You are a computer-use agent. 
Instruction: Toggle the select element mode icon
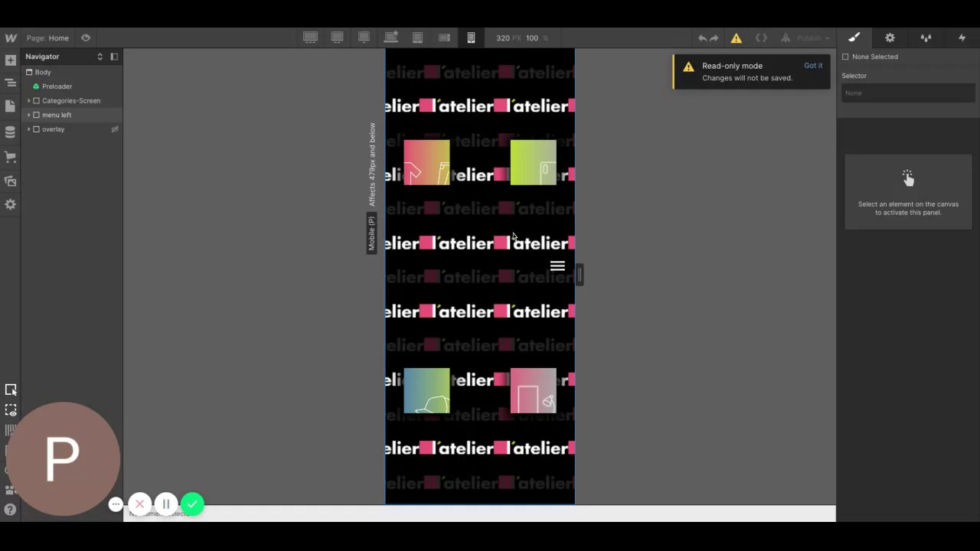coord(11,390)
